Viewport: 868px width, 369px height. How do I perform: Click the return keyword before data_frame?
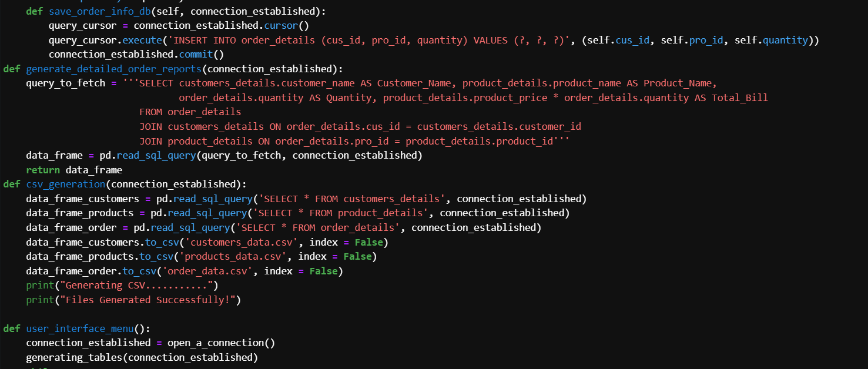tap(43, 170)
